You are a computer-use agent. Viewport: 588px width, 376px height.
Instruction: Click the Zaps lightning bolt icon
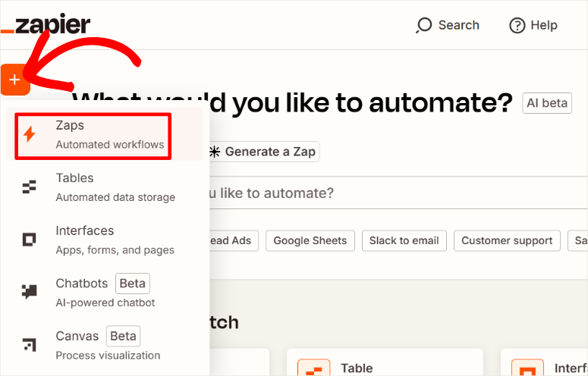click(30, 134)
